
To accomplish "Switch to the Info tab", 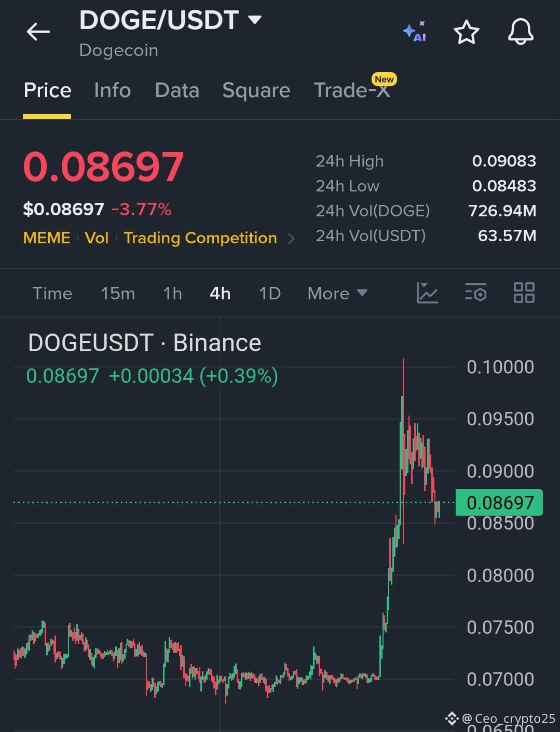I will click(x=112, y=90).
